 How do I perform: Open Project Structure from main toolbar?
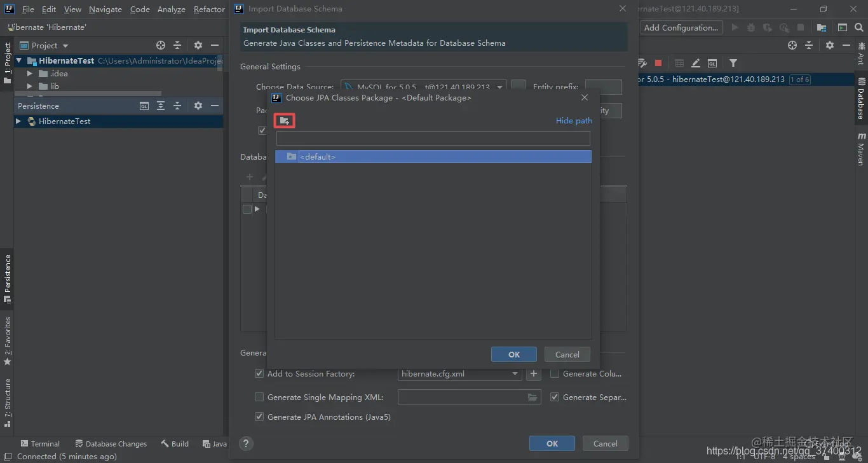822,27
